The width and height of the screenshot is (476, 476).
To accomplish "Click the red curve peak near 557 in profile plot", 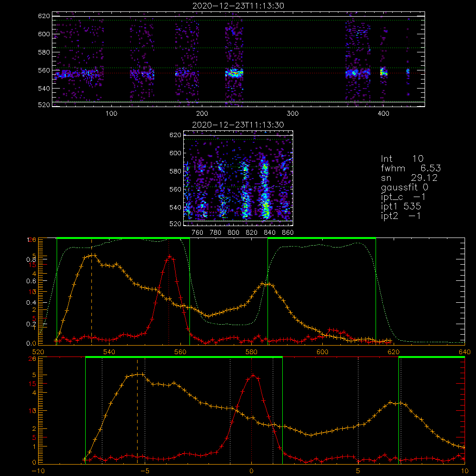I will click(170, 257).
